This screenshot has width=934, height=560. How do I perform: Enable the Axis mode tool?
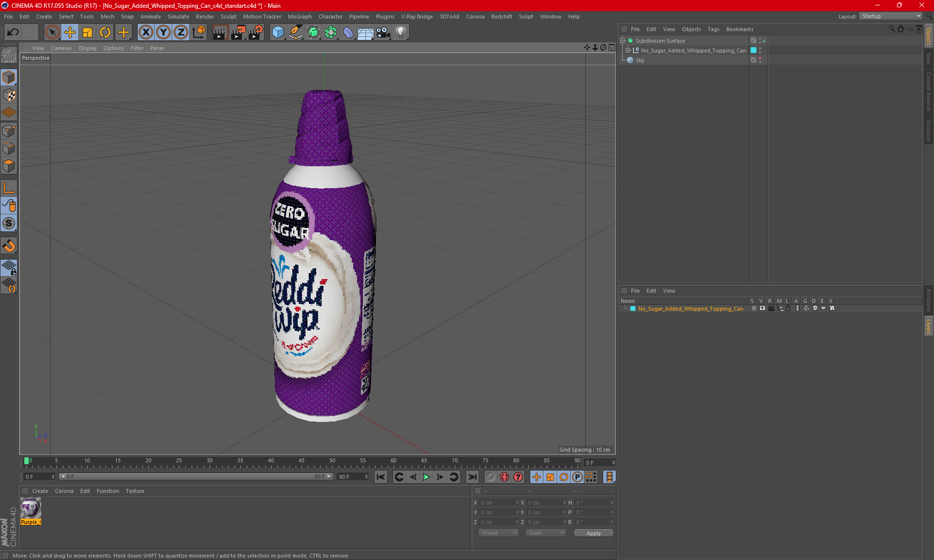click(x=9, y=188)
